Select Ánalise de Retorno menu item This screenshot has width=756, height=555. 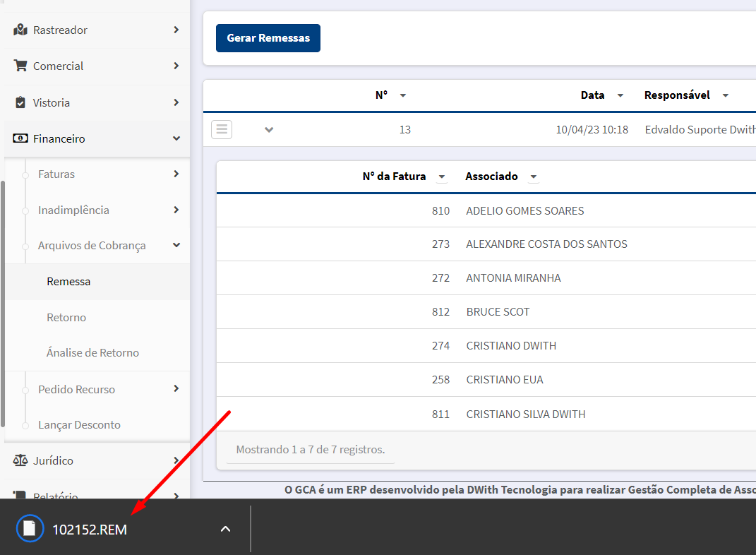[x=97, y=353]
